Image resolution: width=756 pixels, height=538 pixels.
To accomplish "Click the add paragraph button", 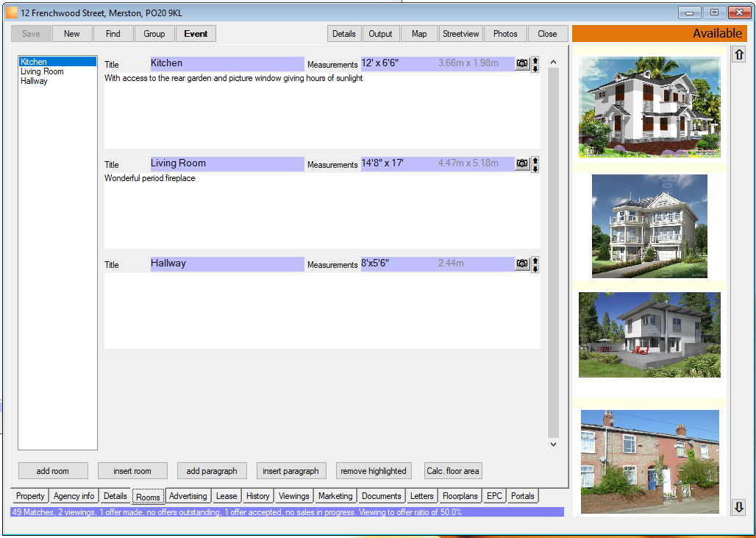I will tap(212, 471).
